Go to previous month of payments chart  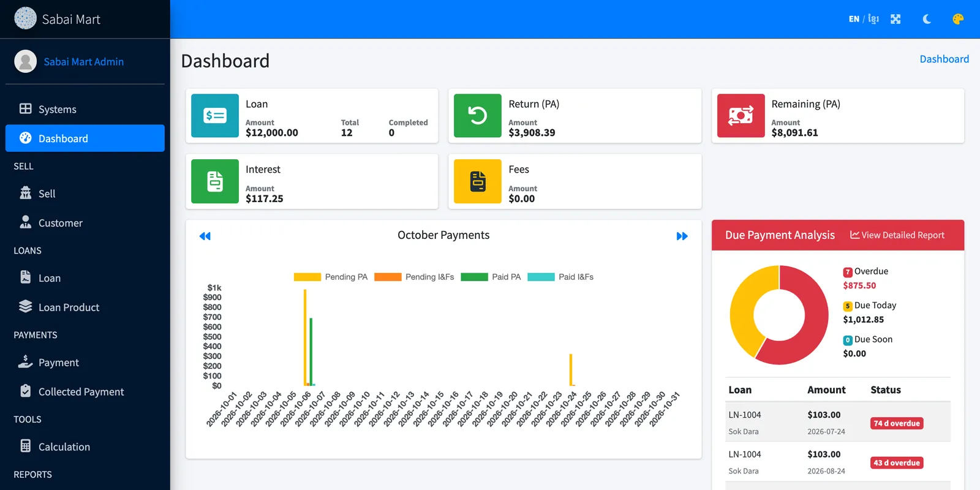click(205, 236)
